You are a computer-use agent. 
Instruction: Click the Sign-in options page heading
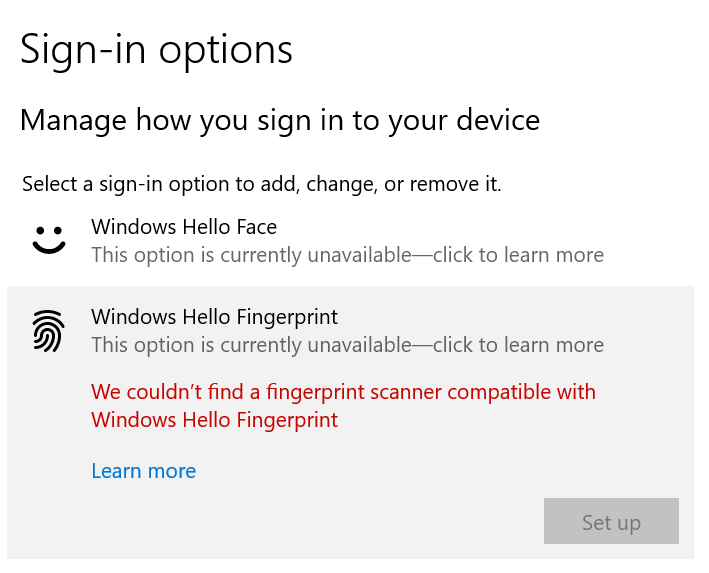point(156,50)
